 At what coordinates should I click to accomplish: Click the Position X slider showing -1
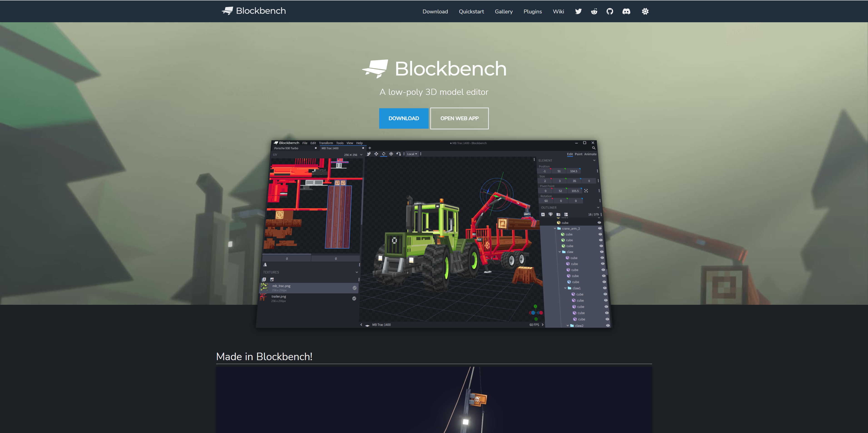[x=544, y=171]
